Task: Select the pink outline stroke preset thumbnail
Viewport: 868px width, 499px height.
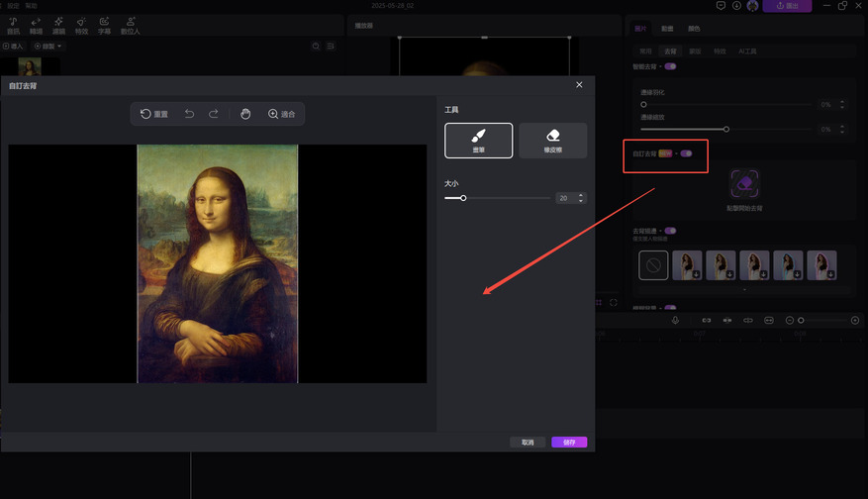Action: coord(821,265)
